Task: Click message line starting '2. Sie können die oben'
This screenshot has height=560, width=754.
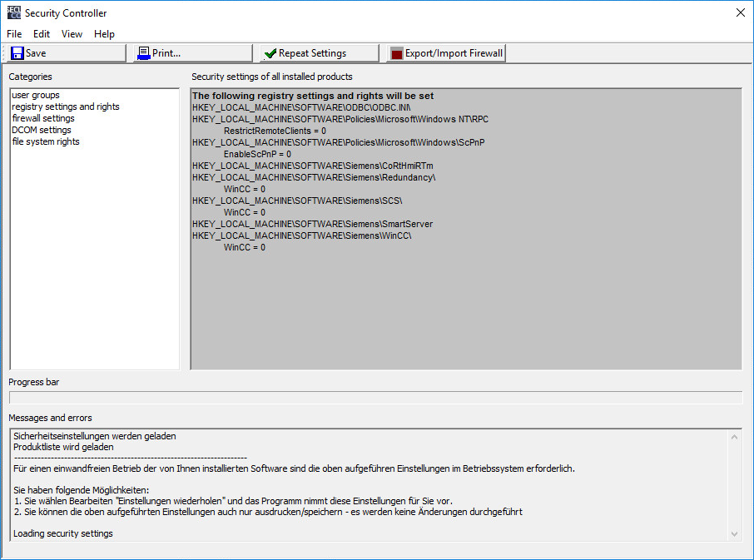Action: pyautogui.click(x=268, y=512)
